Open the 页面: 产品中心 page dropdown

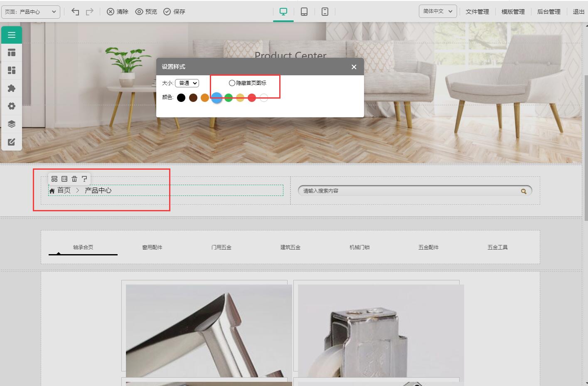click(31, 12)
